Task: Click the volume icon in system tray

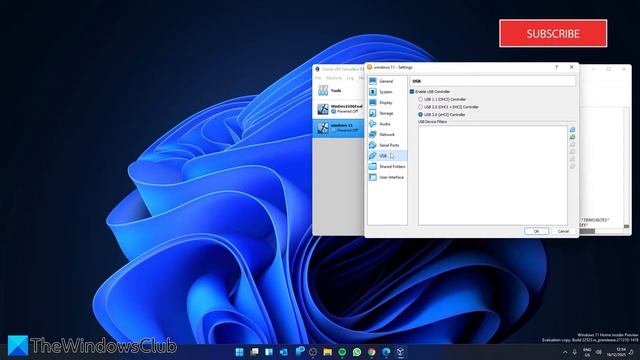Action: pyautogui.click(x=598, y=352)
